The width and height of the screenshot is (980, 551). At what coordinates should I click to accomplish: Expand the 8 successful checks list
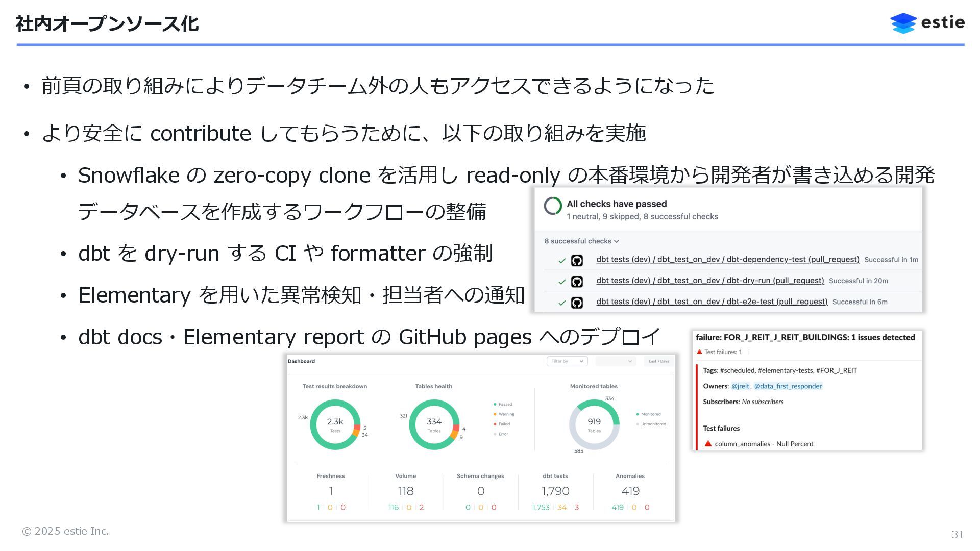pos(581,241)
